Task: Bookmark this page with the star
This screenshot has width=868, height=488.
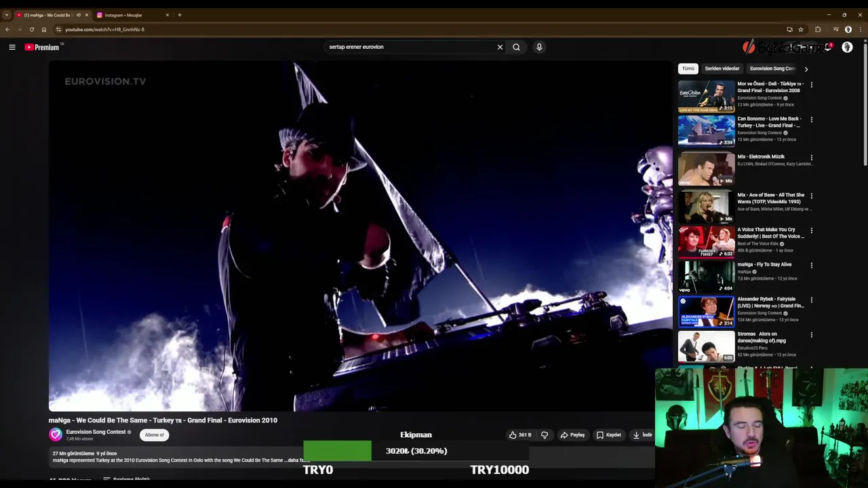Action: (801, 29)
